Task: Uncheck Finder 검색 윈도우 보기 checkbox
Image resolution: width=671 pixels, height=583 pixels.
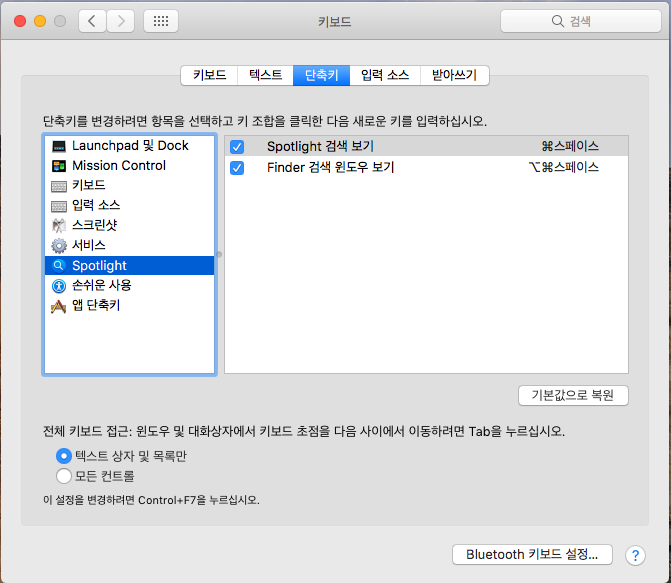Action: (237, 167)
